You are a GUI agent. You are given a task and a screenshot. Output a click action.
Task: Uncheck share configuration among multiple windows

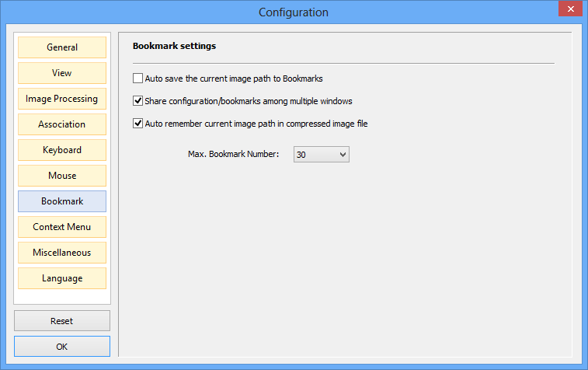click(137, 100)
